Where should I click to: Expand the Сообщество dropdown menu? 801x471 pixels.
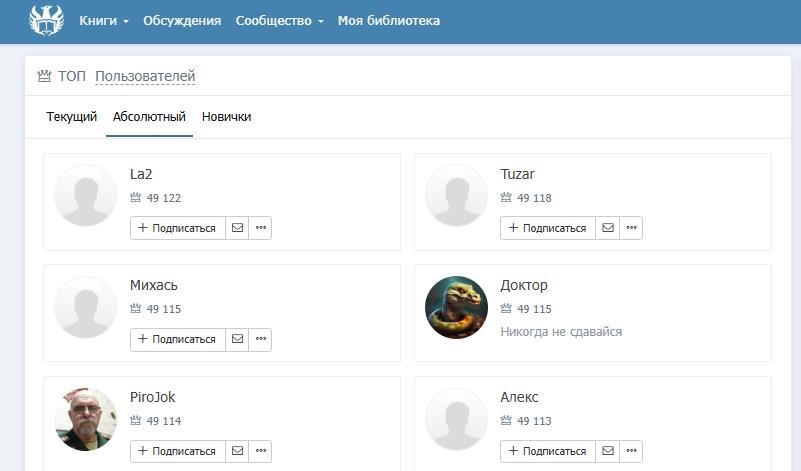[x=279, y=21]
